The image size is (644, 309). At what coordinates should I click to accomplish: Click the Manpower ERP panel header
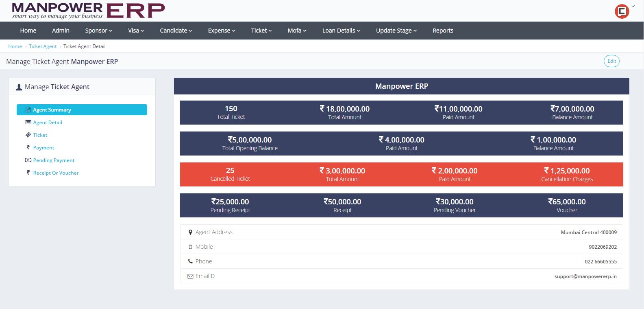click(402, 86)
